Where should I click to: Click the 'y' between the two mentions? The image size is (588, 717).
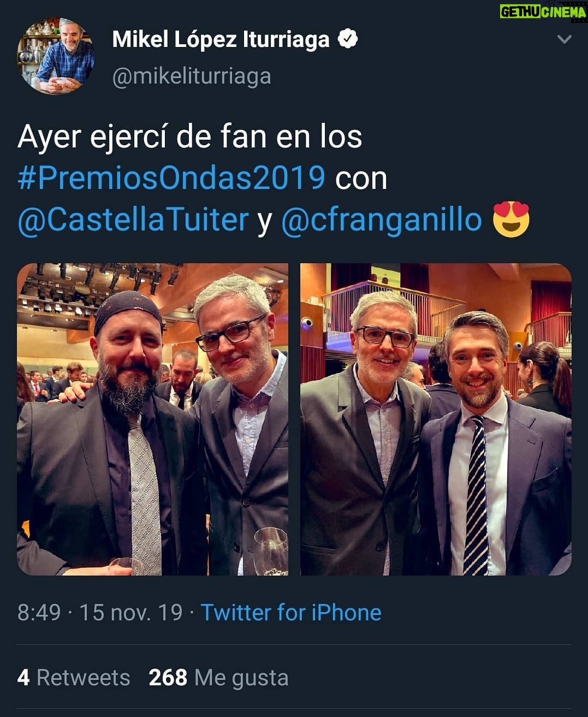click(265, 222)
